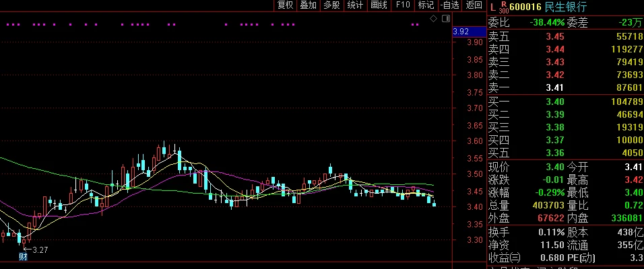
Task: Select the 买二 row price 3.39
Action: point(555,114)
